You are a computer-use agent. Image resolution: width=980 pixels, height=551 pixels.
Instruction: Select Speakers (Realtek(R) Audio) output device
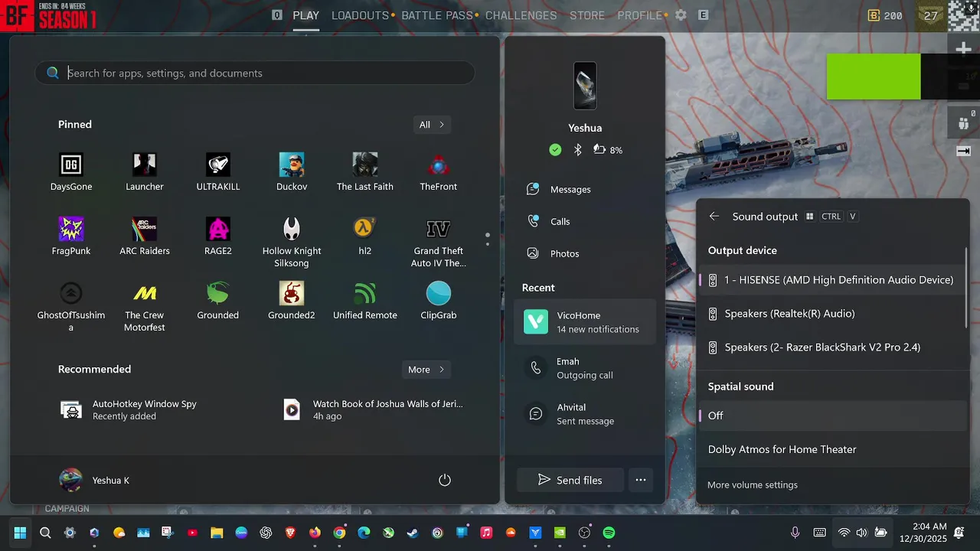pyautogui.click(x=832, y=314)
